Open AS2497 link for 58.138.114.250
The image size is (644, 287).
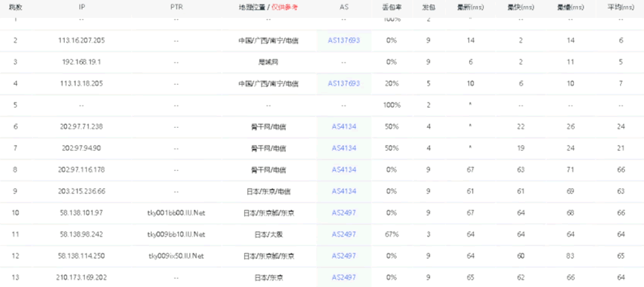point(344,256)
